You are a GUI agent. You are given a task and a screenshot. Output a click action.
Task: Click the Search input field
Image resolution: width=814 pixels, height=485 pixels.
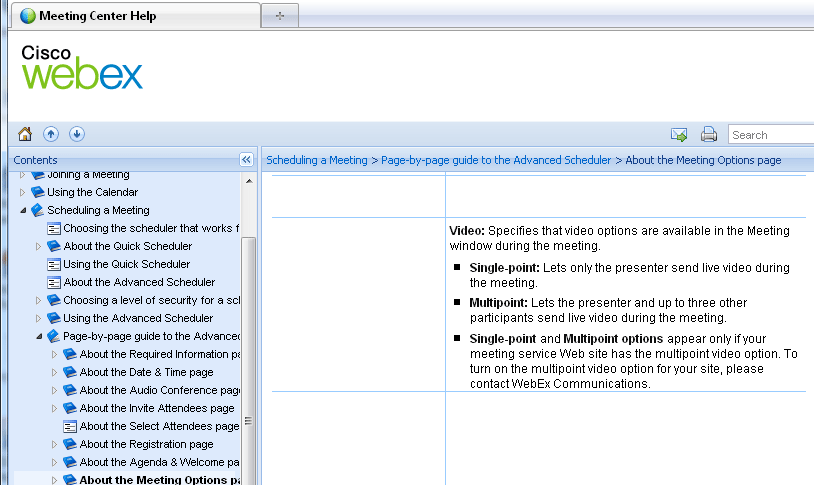pyautogui.click(x=771, y=134)
